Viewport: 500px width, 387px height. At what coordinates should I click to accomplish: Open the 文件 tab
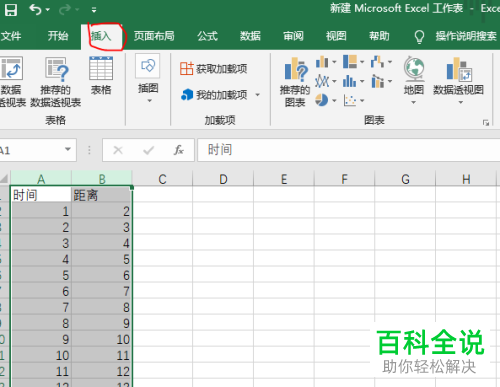(11, 36)
